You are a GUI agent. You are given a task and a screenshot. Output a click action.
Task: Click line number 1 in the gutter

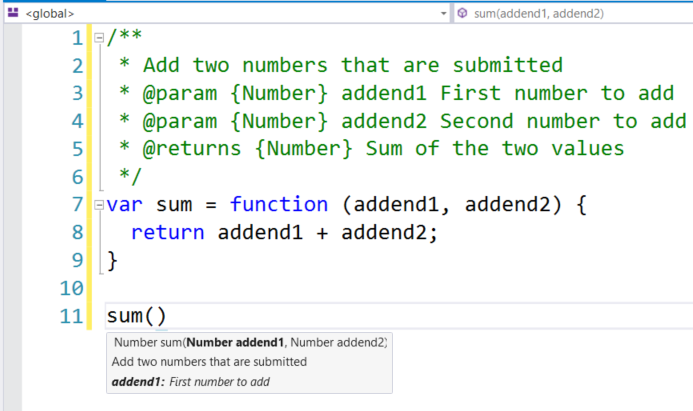pos(77,38)
